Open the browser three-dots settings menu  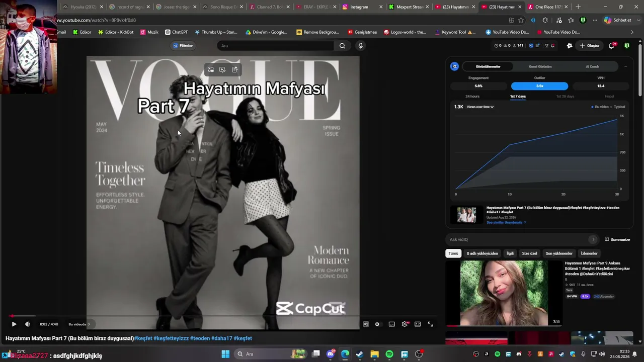[x=595, y=20]
